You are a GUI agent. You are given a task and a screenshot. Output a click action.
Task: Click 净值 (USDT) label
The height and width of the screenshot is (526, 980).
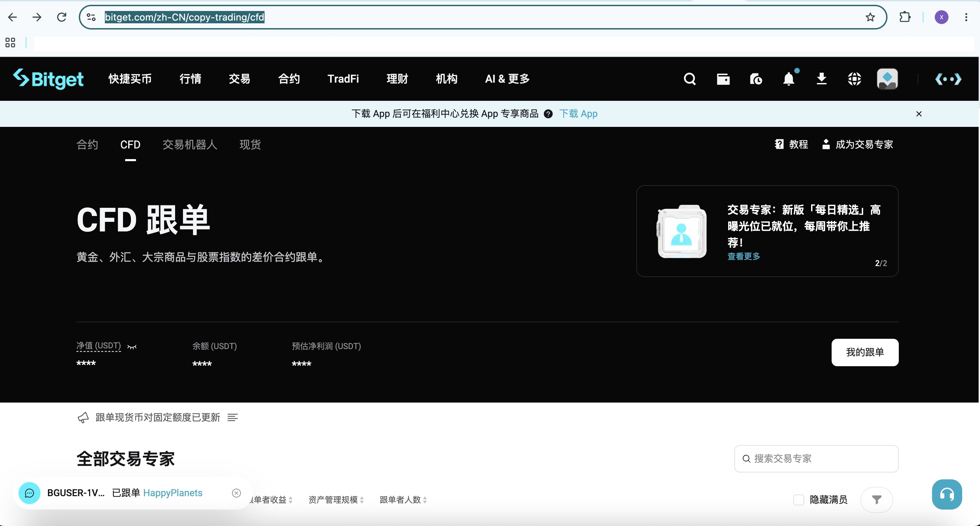[99, 346]
